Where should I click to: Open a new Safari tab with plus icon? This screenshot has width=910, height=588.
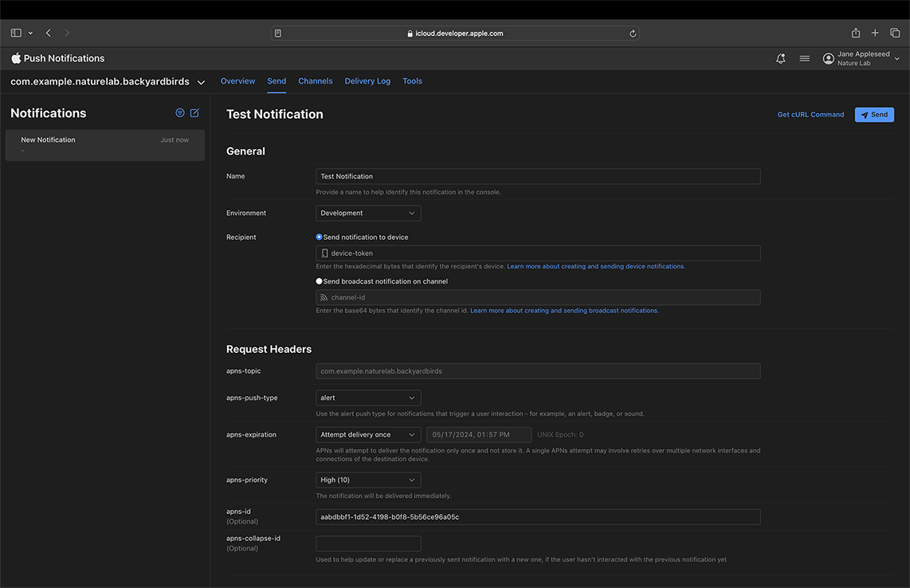(875, 33)
